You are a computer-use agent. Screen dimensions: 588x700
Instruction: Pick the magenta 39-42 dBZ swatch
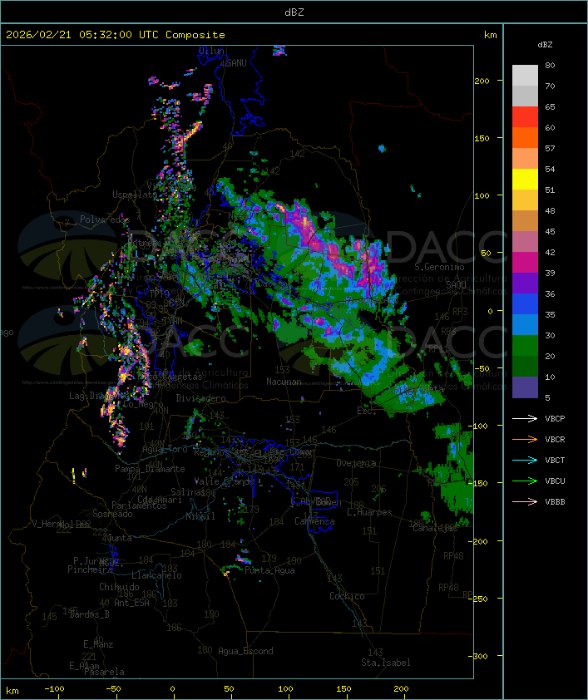coord(525,262)
